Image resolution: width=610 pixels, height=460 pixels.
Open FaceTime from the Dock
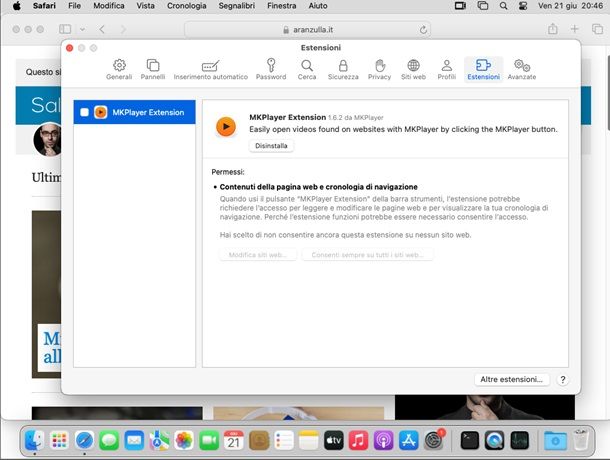209,441
